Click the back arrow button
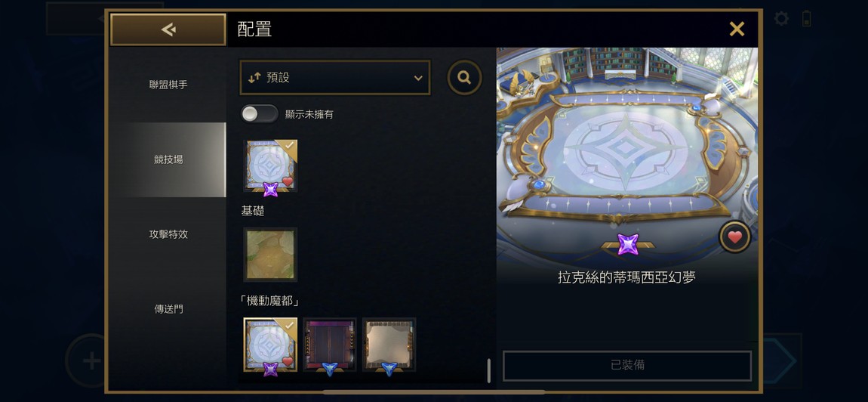Image resolution: width=868 pixels, height=402 pixels. point(168,29)
